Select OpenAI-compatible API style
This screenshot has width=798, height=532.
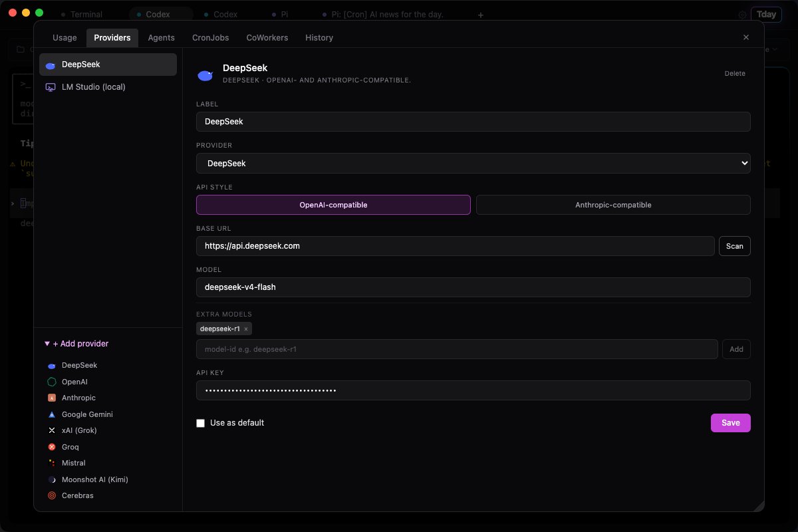[333, 205]
